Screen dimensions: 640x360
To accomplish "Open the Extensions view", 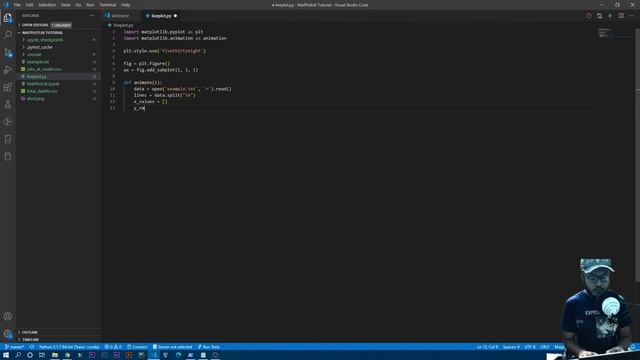I will 8,87.
